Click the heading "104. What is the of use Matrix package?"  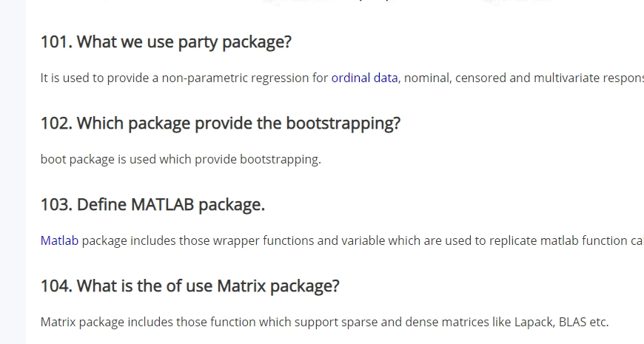190,286
